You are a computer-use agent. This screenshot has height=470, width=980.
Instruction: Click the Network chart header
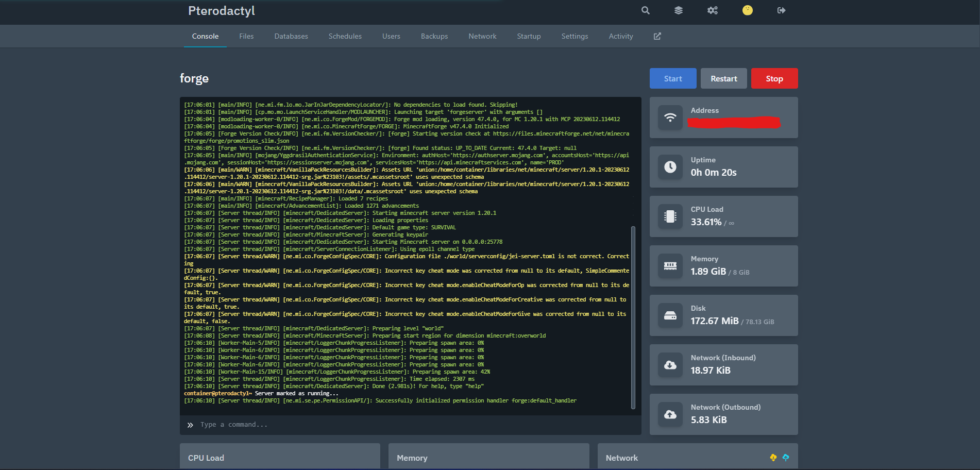pyautogui.click(x=622, y=458)
